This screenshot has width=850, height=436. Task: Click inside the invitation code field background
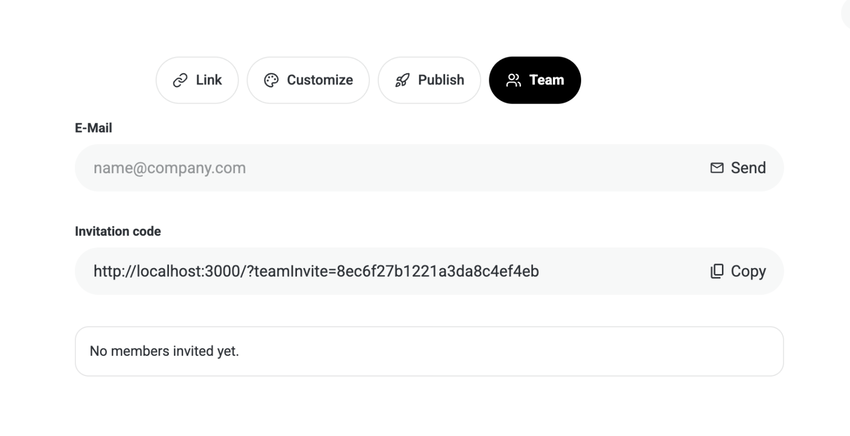[620, 271]
